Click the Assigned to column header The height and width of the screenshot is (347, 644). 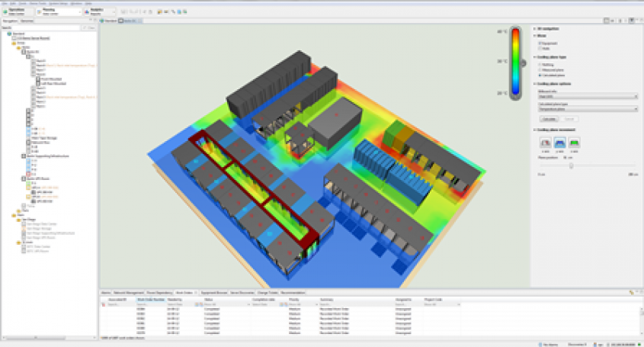tap(409, 300)
